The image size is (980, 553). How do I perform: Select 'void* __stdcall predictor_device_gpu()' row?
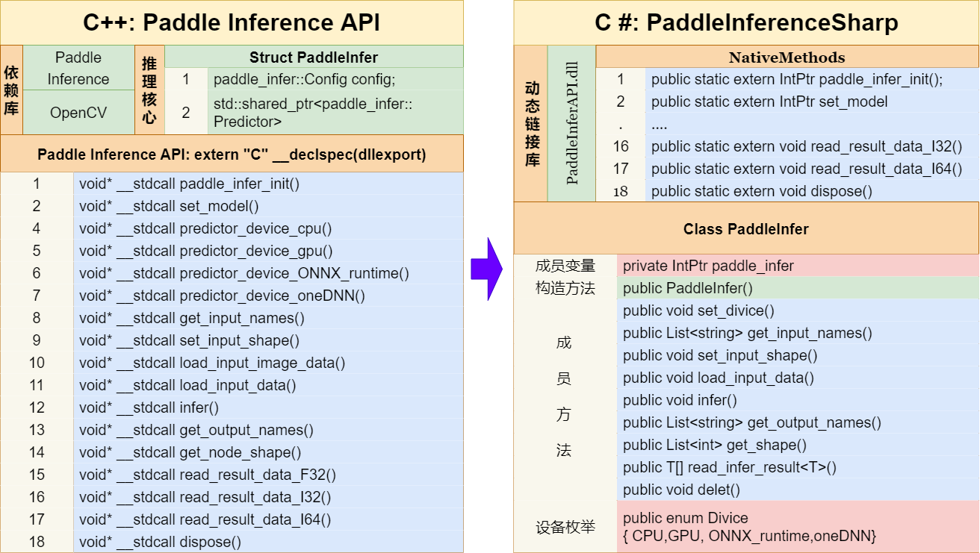(x=268, y=251)
